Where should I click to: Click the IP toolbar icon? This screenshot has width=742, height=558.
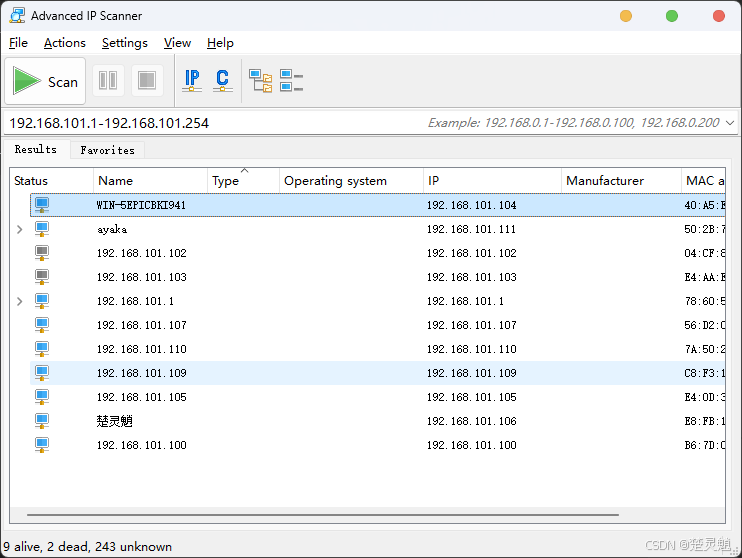pyautogui.click(x=192, y=80)
